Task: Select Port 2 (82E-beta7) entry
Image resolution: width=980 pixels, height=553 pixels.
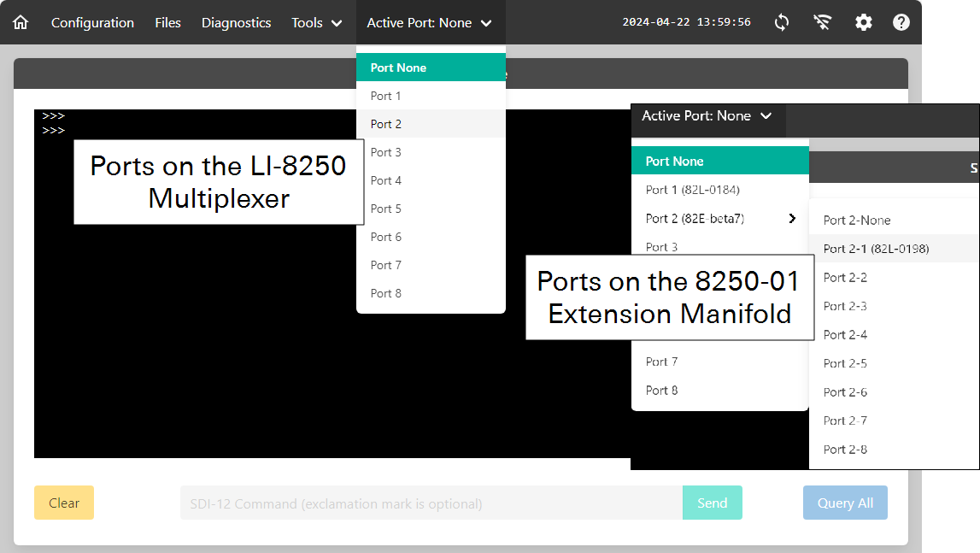Action: coord(720,218)
